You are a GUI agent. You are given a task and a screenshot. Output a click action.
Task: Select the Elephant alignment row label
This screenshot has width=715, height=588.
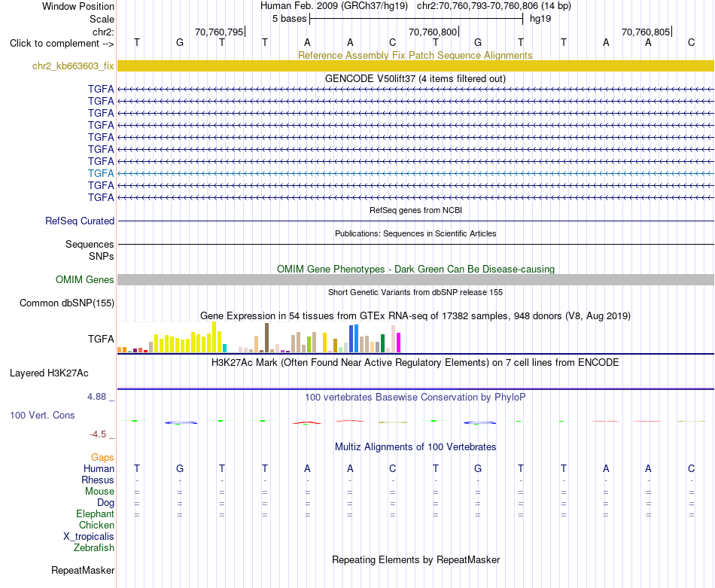tap(95, 513)
